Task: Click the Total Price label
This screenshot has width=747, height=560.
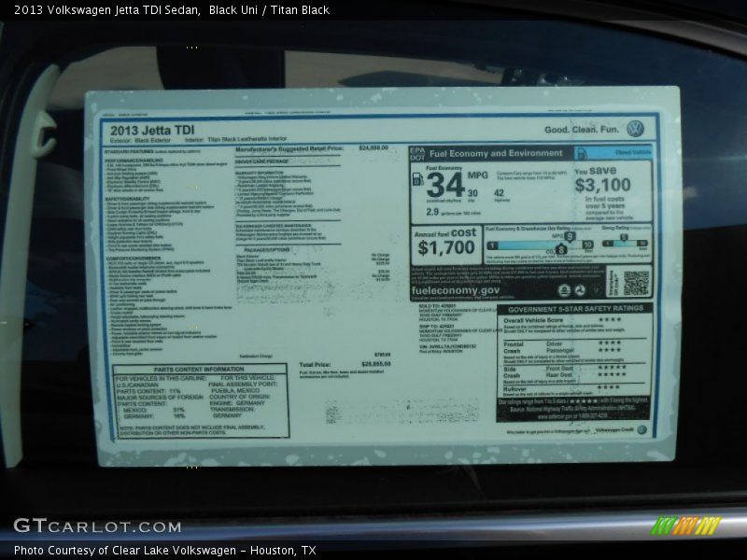Action: (315, 364)
